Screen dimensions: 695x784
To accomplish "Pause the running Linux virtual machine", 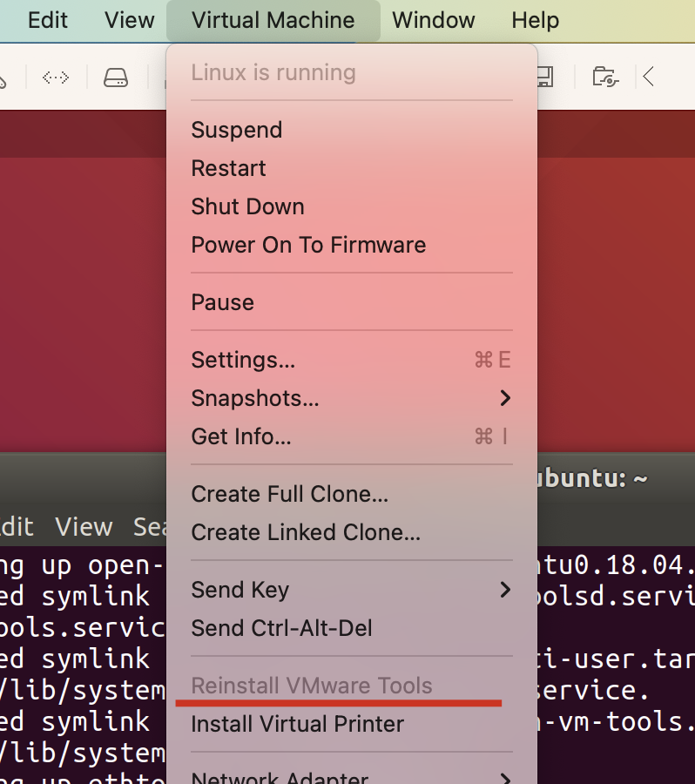I will click(x=352, y=302).
